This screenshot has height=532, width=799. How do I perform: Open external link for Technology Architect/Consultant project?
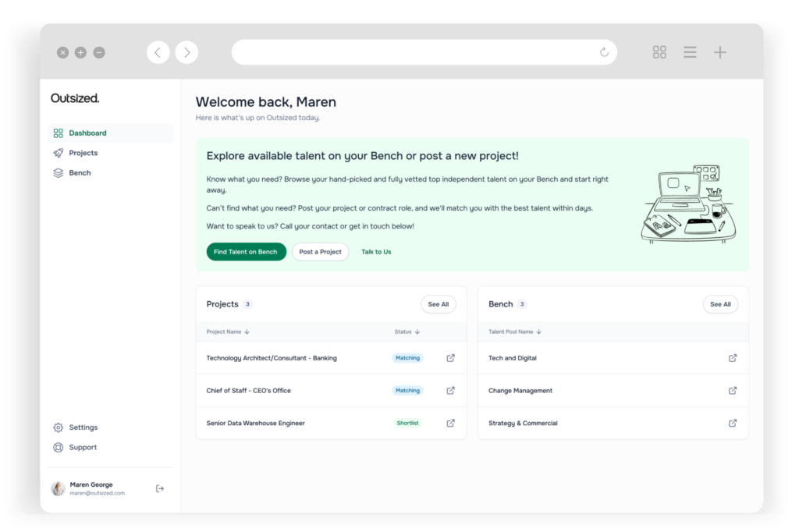pos(450,358)
